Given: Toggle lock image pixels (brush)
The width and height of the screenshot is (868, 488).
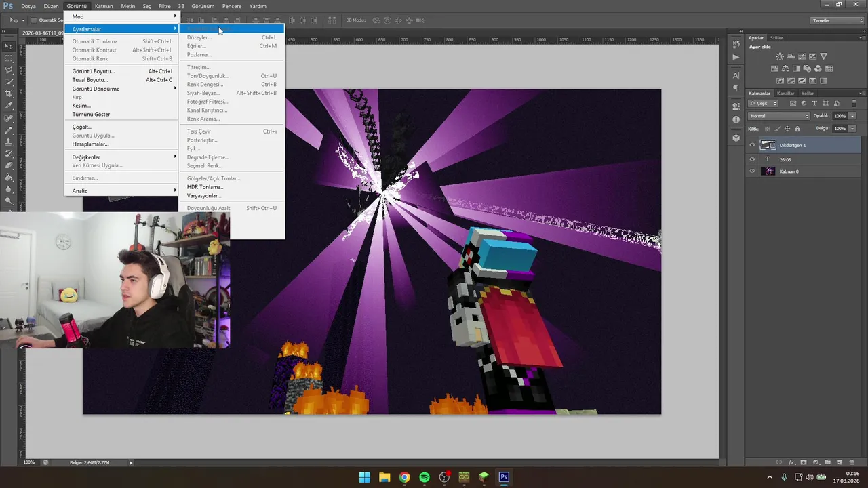Looking at the screenshot, I should (x=777, y=129).
